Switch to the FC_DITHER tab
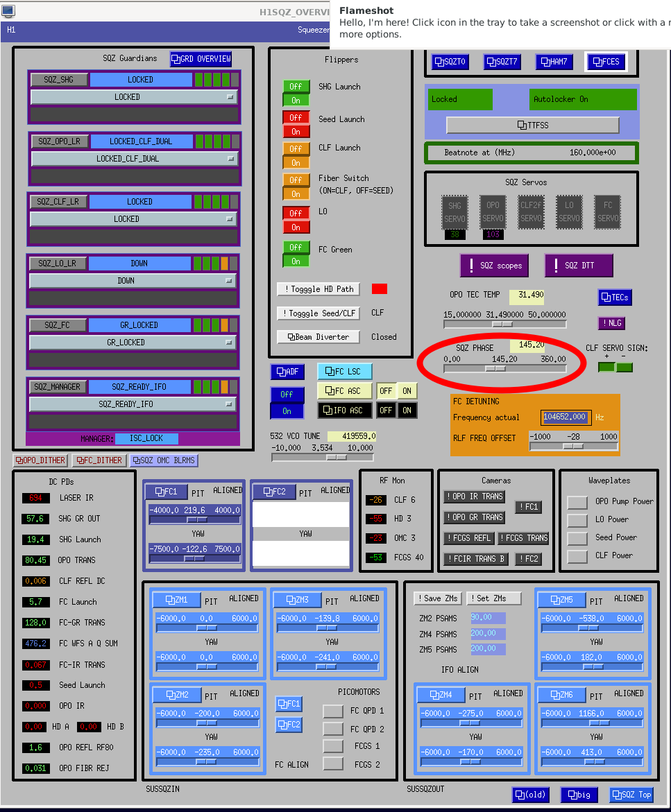 click(99, 460)
